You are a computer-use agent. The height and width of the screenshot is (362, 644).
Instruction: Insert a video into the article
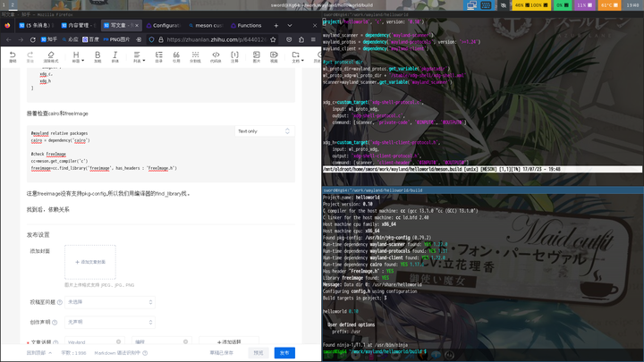pos(274,56)
